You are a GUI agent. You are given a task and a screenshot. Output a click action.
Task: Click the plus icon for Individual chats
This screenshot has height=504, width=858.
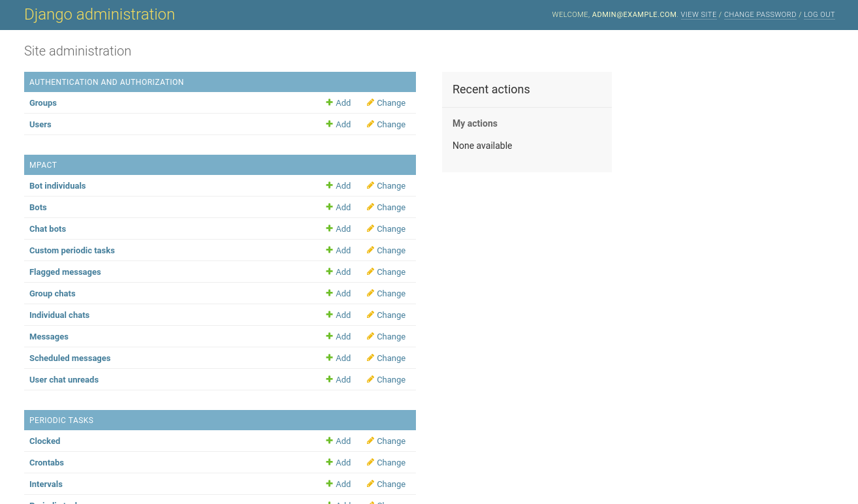(330, 315)
